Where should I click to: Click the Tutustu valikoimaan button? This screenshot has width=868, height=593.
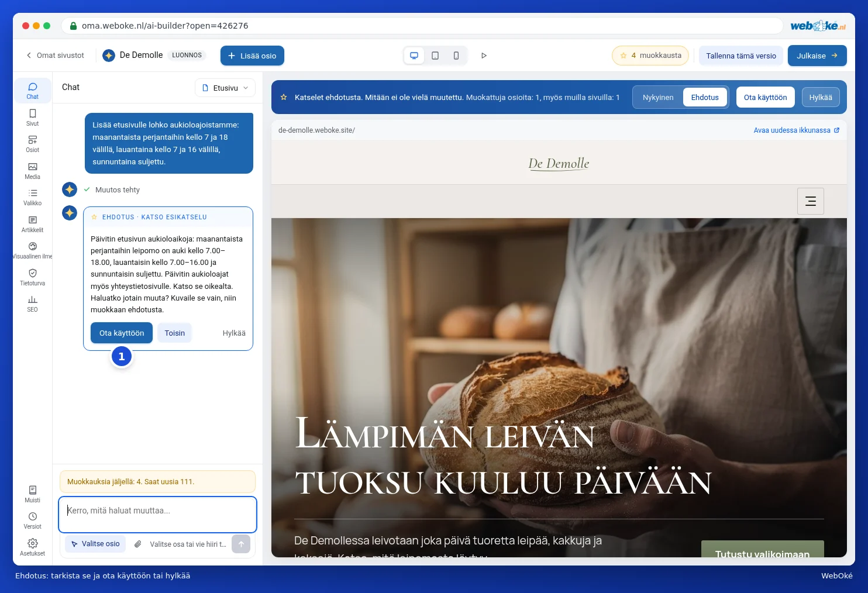tap(762, 550)
